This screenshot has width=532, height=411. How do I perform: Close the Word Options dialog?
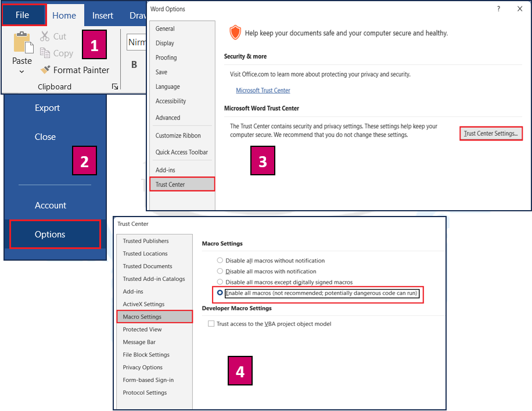[x=519, y=9]
